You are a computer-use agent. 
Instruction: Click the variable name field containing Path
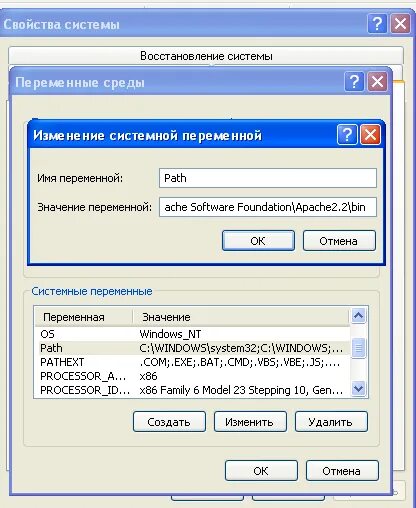coord(268,178)
